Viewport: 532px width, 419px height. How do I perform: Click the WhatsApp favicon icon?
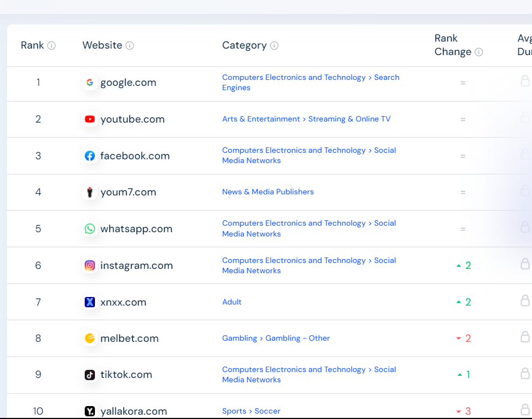90,228
